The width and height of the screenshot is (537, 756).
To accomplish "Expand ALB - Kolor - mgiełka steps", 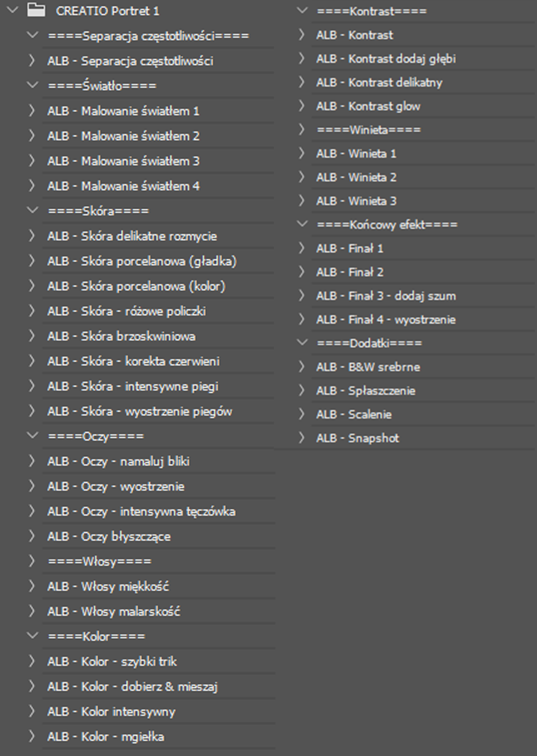I will click(32, 736).
